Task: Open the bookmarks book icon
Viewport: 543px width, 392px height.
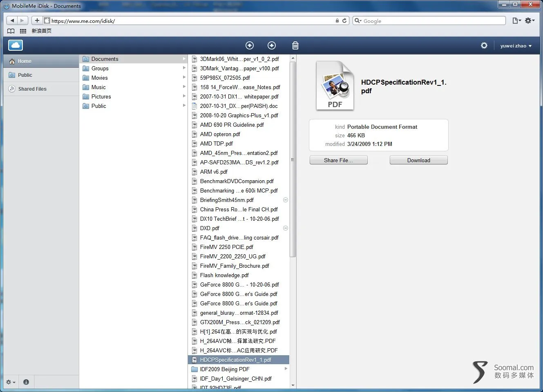Action: pyautogui.click(x=11, y=31)
